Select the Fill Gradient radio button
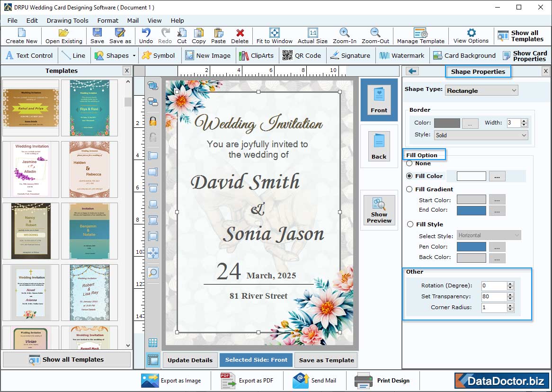Viewport: 552px width, 392px height. click(410, 189)
